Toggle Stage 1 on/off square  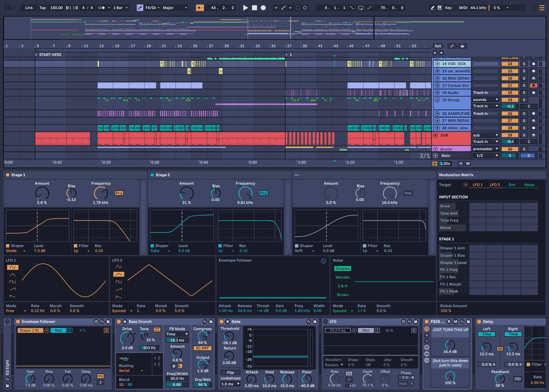tap(8, 175)
